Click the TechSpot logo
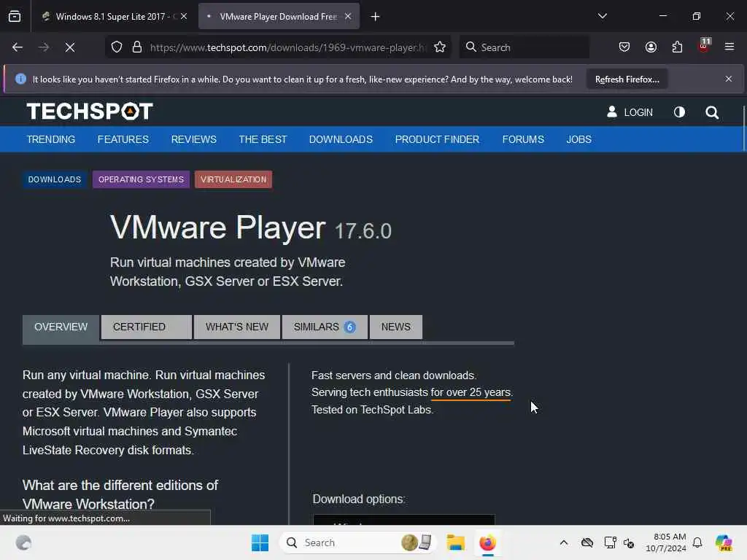Viewport: 747px width, 560px height. click(x=90, y=112)
